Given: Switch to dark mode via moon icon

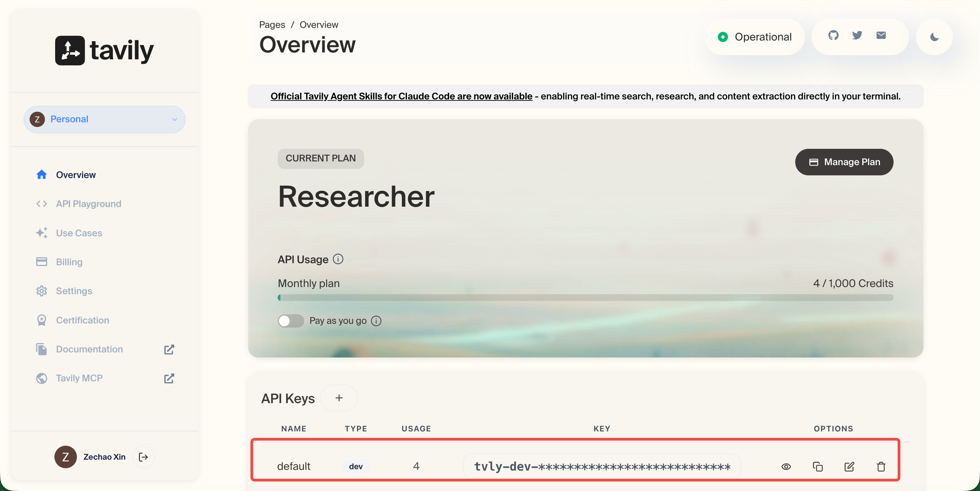Looking at the screenshot, I should click(934, 37).
